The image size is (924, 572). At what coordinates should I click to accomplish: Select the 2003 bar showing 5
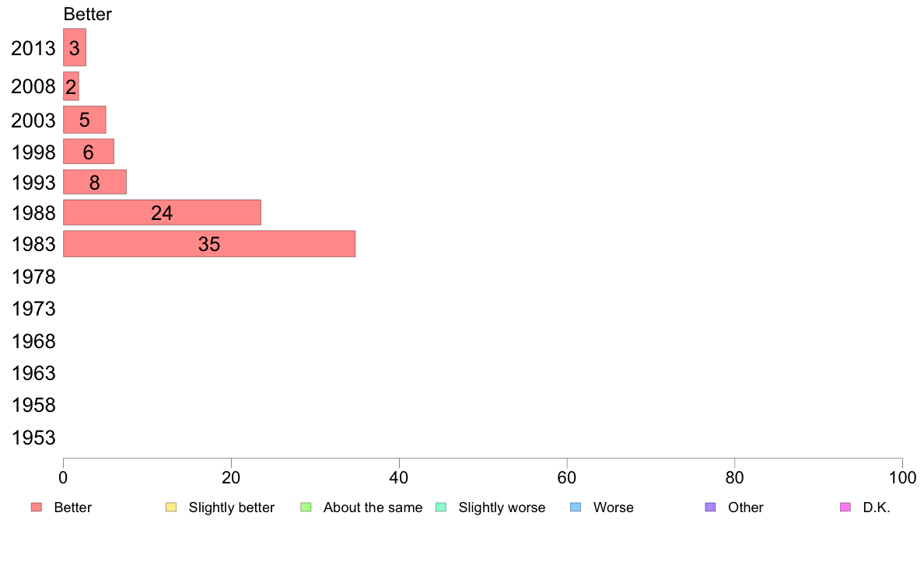tap(84, 120)
